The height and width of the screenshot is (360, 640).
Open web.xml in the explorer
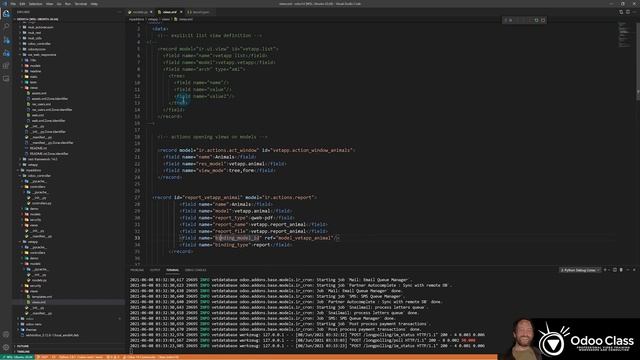tap(38, 115)
